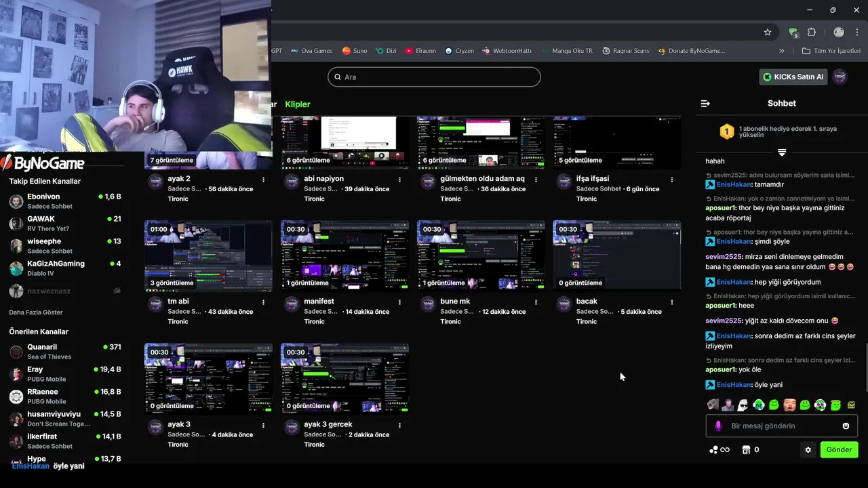Open options for clip ayak 3 gercek
This screenshot has width=868, height=488.
pos(399,425)
